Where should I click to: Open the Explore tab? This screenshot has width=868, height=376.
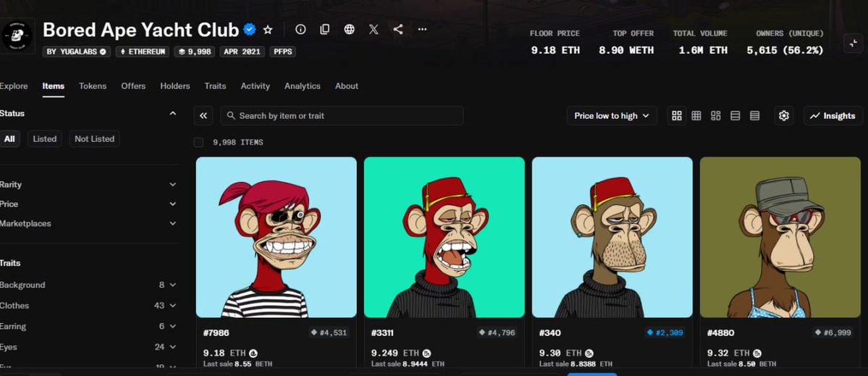tap(13, 85)
